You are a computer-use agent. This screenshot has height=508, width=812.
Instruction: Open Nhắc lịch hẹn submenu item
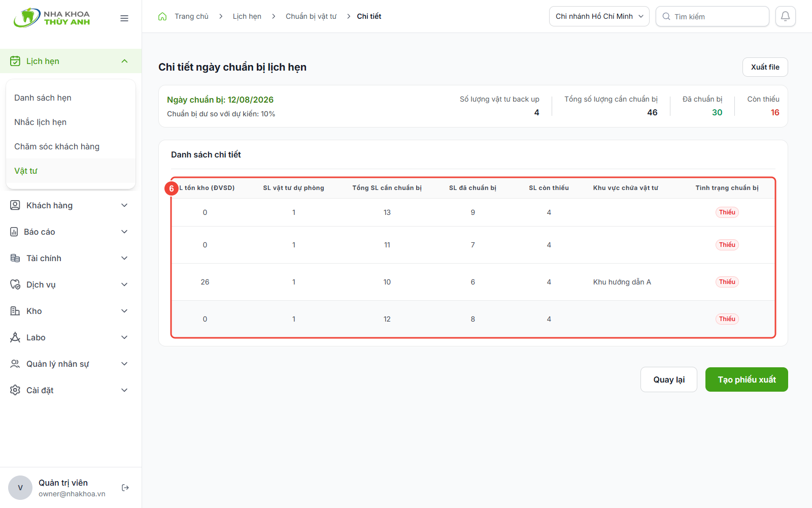[71, 122]
